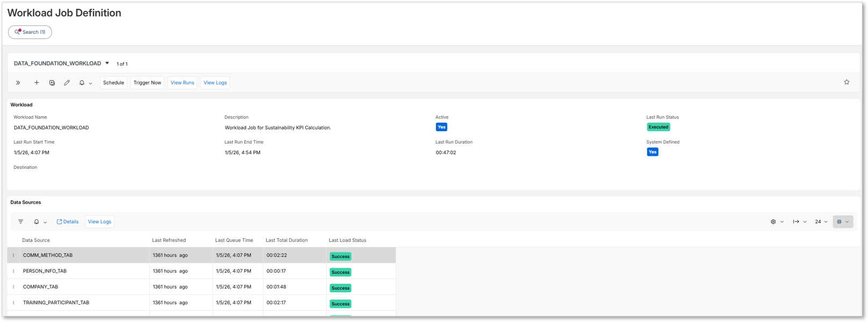Open filter icon in Data Sources toolbar
The image size is (868, 322).
[x=21, y=221]
